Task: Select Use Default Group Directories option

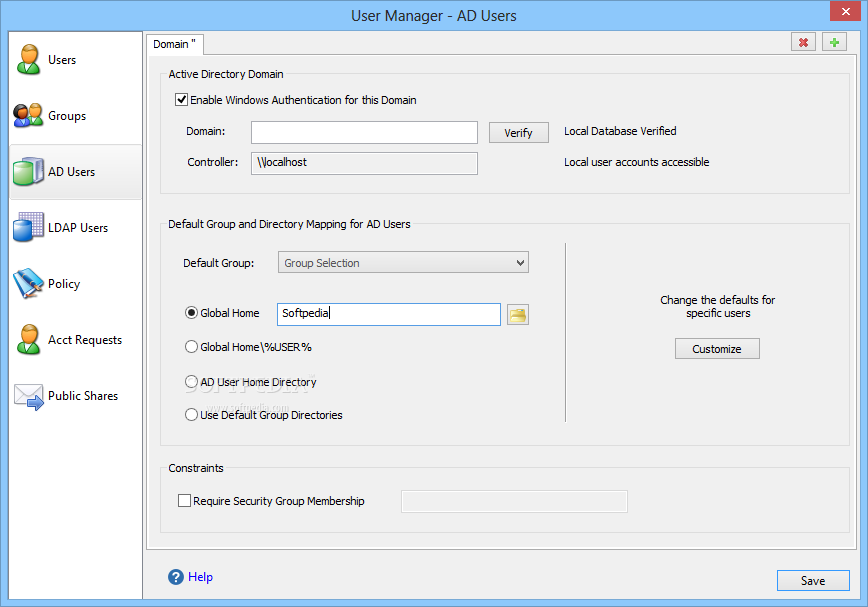Action: [191, 414]
